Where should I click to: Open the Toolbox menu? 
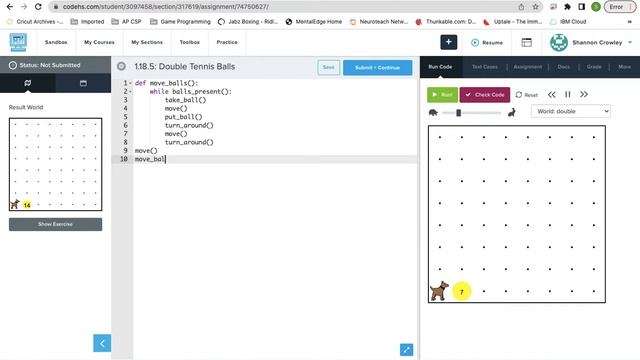190,42
